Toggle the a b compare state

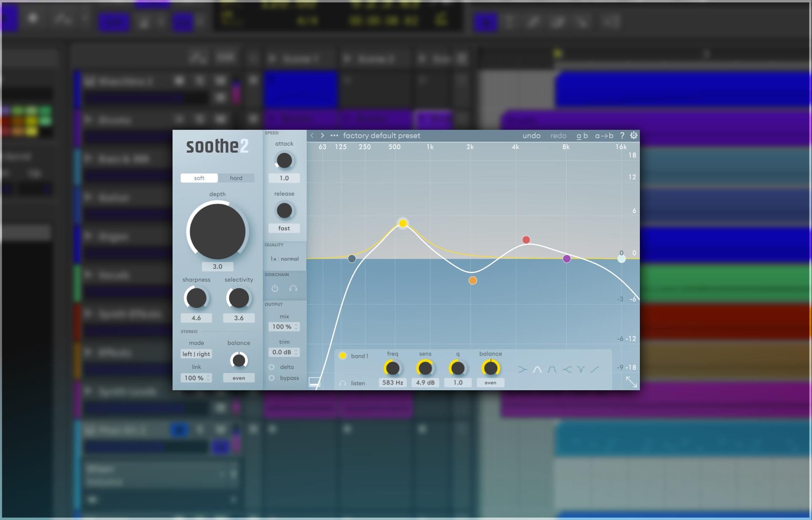tap(582, 136)
